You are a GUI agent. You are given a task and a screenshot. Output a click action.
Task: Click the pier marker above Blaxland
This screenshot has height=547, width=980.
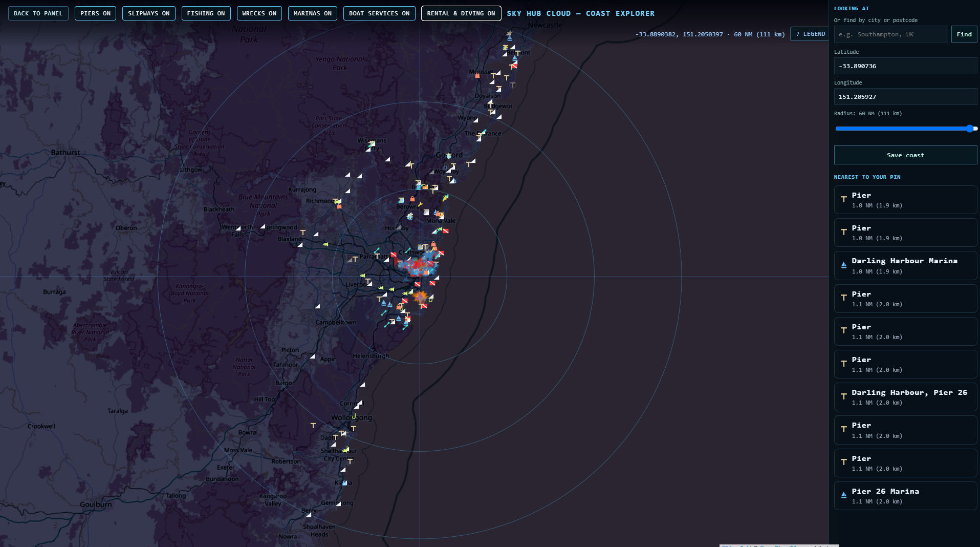[303, 233]
